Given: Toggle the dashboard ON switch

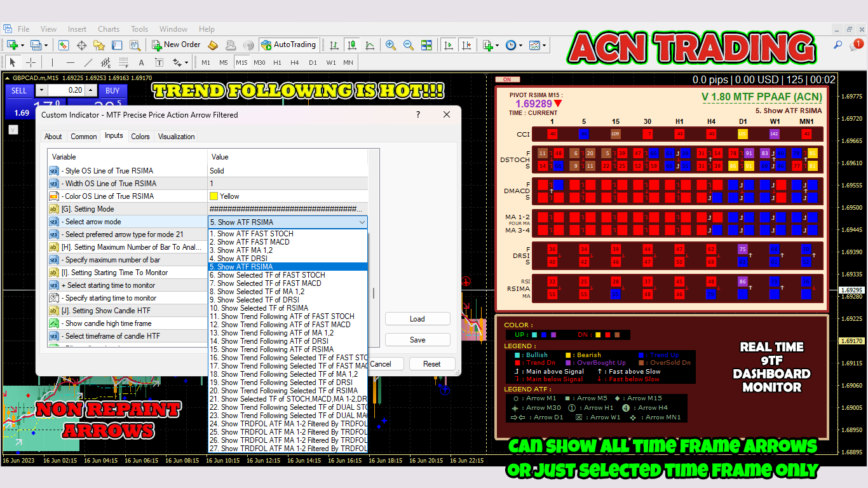Looking at the screenshot, I should (507, 79).
